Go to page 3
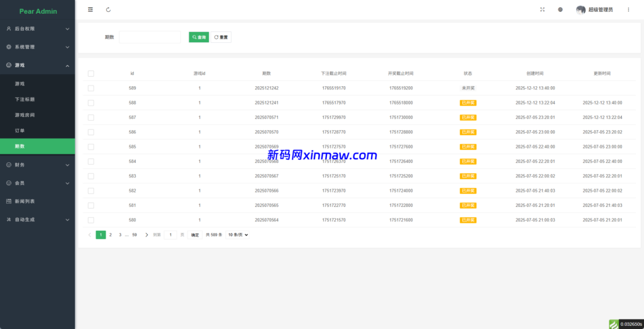Viewport: 644px width, 329px height. pyautogui.click(x=120, y=235)
